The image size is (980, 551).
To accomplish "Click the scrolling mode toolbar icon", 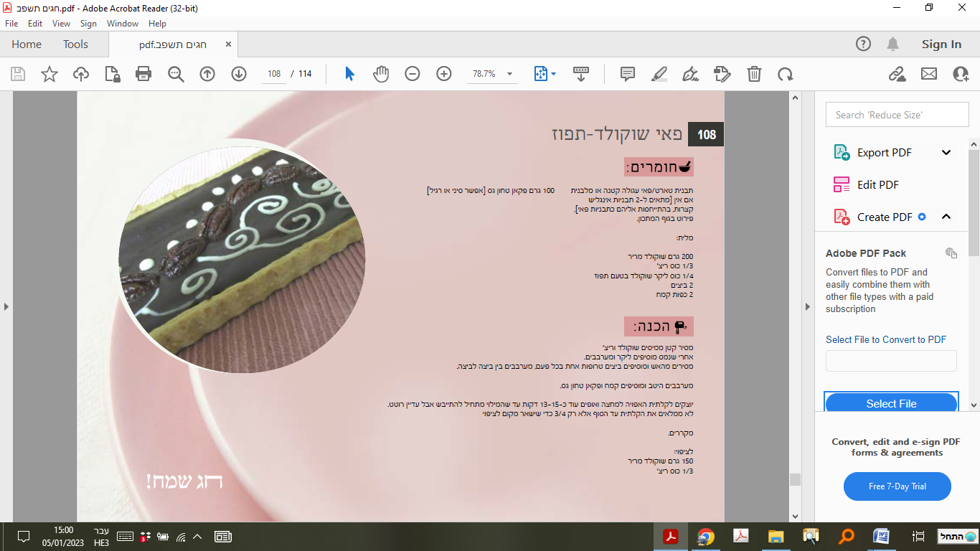I will pyautogui.click(x=581, y=74).
